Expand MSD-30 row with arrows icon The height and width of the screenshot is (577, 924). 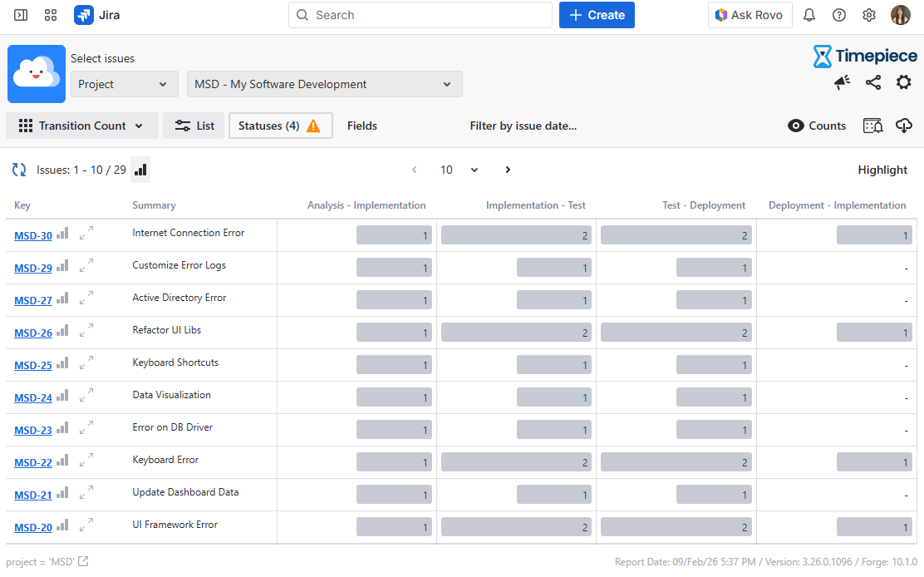point(86,234)
